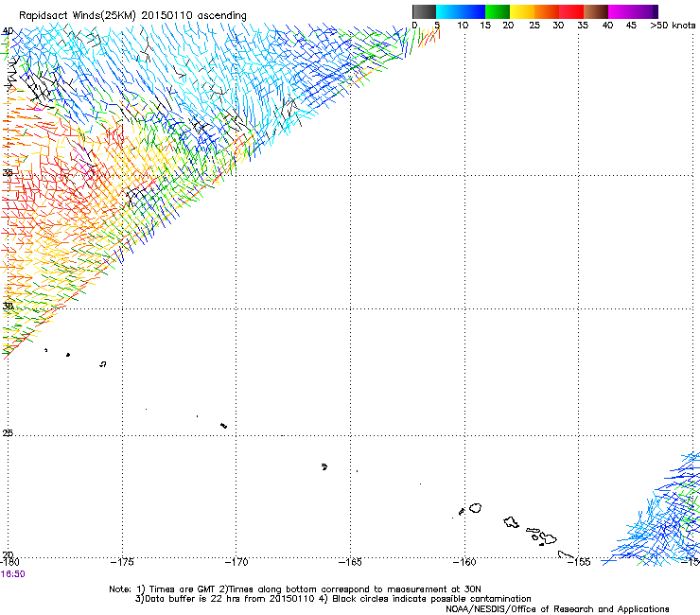Click the '-165' longitude axis label
The width and height of the screenshot is (700, 615).
[350, 562]
